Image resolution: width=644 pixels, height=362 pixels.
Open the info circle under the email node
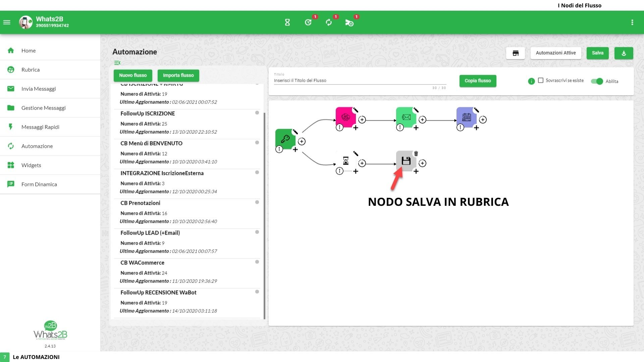pos(400,127)
